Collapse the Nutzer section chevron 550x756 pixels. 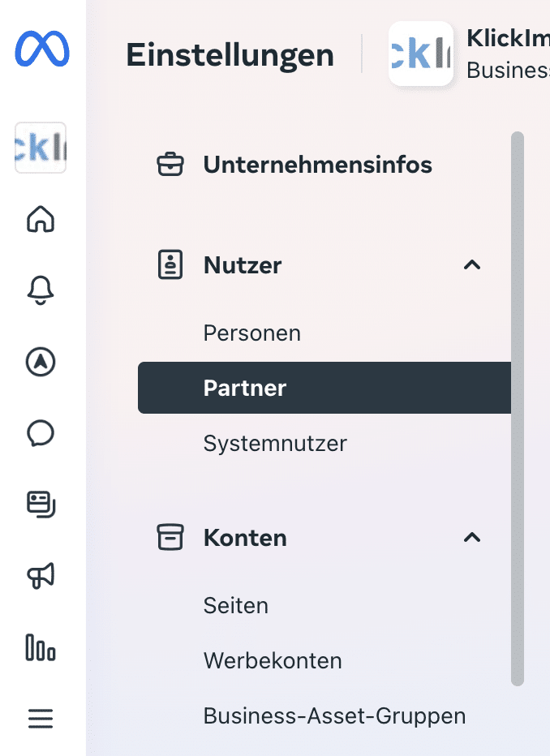[x=471, y=265]
